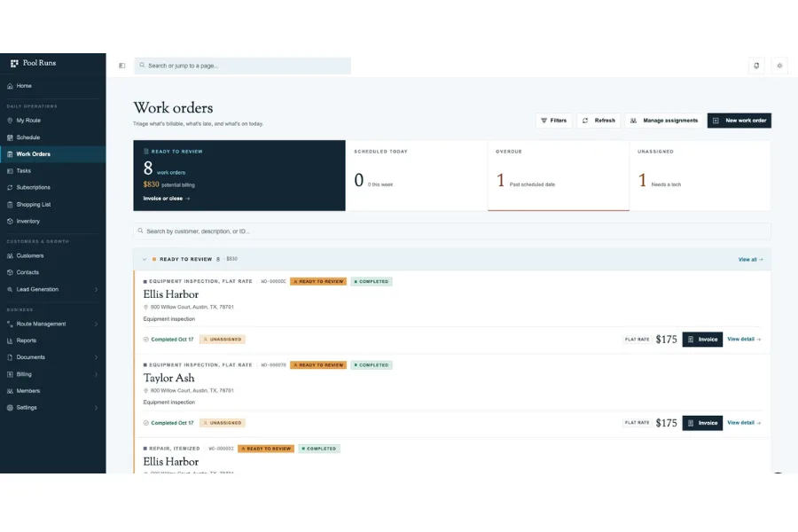
Task: Click the Pool Runs logo icon
Action: coord(14,63)
